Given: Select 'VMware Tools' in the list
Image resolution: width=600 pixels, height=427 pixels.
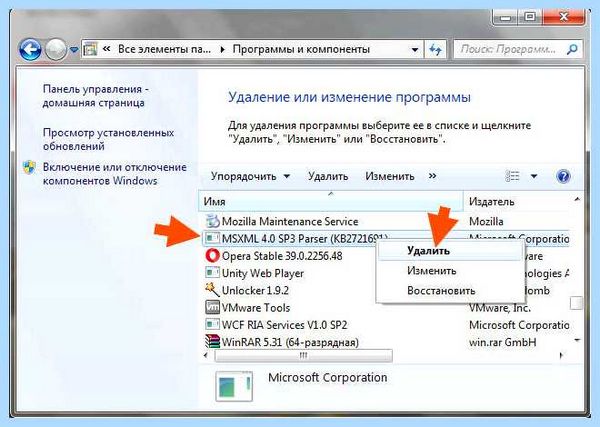Looking at the screenshot, I should click(x=256, y=308).
